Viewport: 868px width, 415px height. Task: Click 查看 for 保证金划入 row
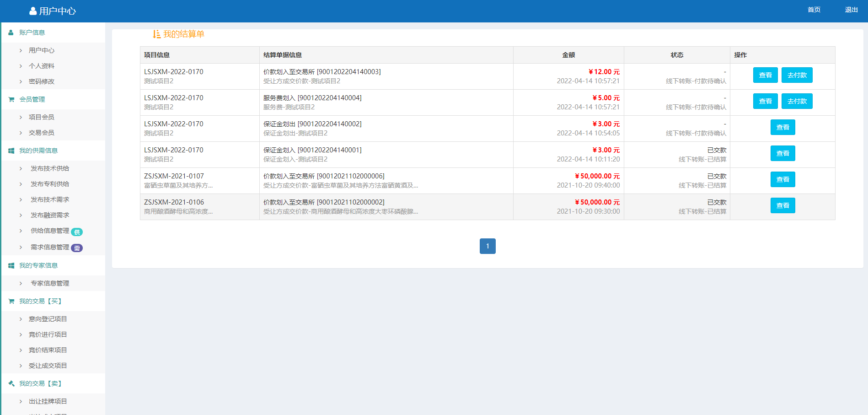783,153
